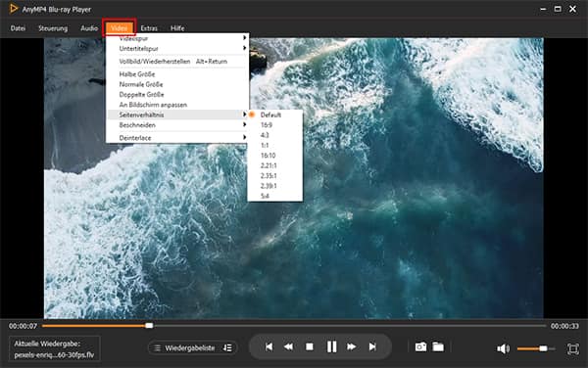Open the Datei menu
Screen dimensions: 588x368
coord(18,28)
